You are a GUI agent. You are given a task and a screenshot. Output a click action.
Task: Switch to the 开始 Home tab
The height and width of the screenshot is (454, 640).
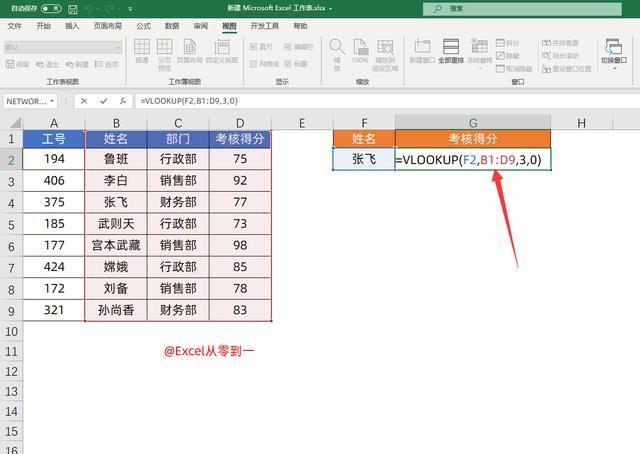(x=43, y=26)
